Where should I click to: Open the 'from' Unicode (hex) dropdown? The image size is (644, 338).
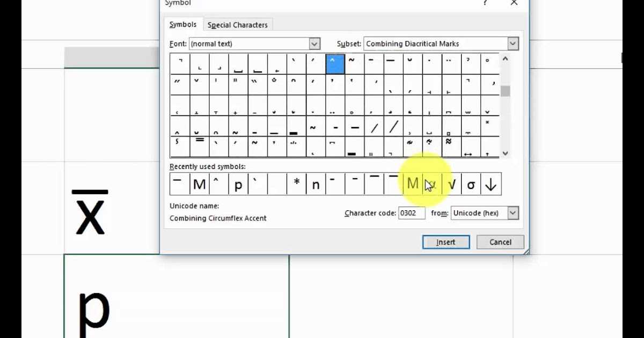point(513,213)
